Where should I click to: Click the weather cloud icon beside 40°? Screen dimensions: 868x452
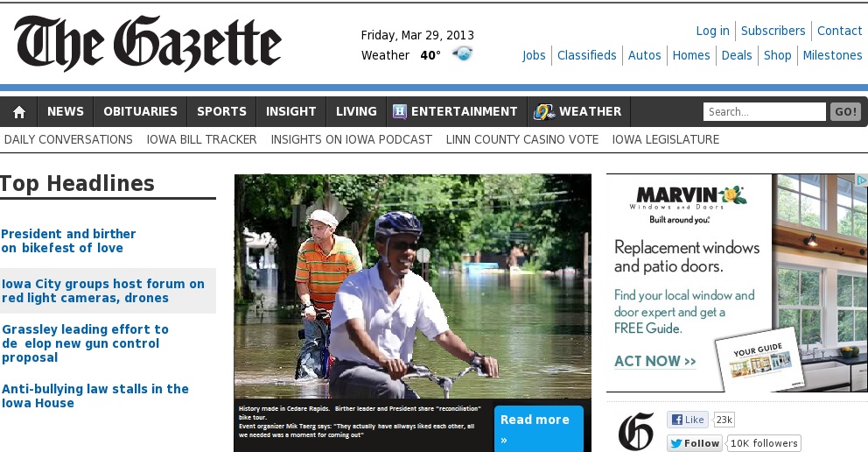click(462, 54)
